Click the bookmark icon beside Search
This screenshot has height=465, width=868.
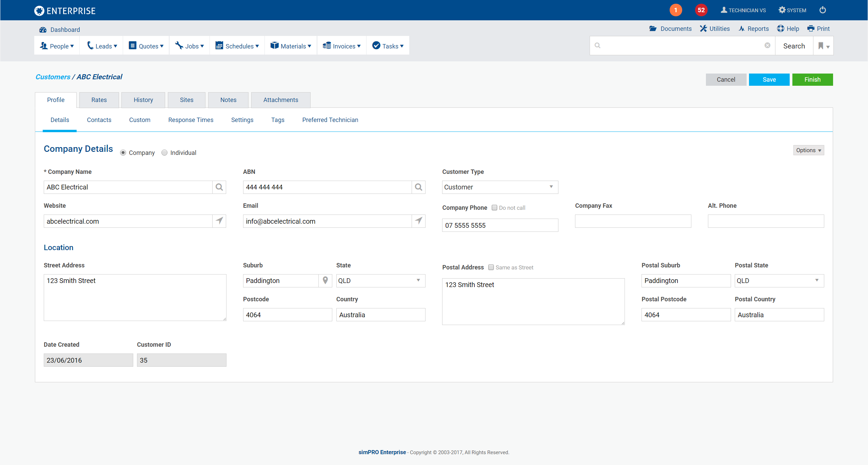(821, 46)
